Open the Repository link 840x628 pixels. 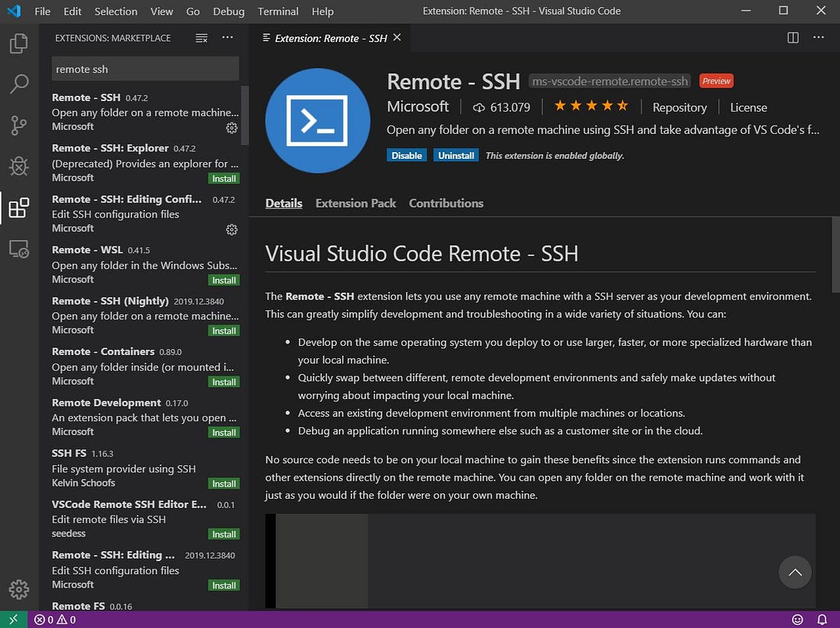pos(679,107)
